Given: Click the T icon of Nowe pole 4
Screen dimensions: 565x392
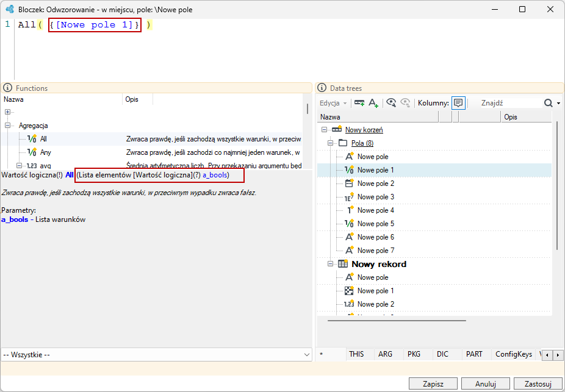Looking at the screenshot, I should (349, 210).
